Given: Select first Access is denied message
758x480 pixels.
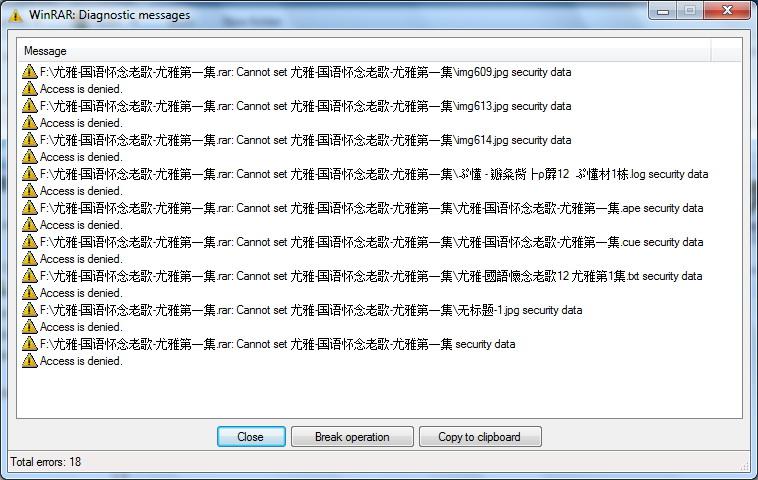Looking at the screenshot, I should (x=81, y=89).
